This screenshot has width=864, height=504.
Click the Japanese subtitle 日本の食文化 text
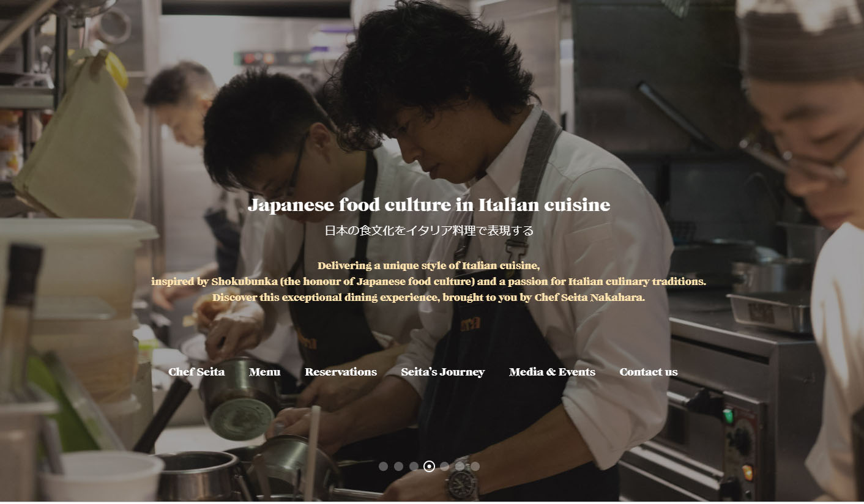click(x=429, y=231)
